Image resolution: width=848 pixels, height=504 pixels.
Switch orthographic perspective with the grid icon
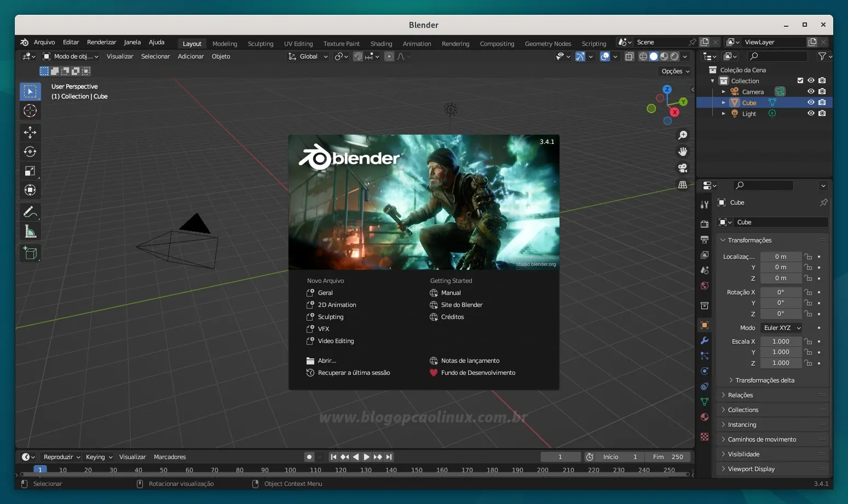coord(683,185)
